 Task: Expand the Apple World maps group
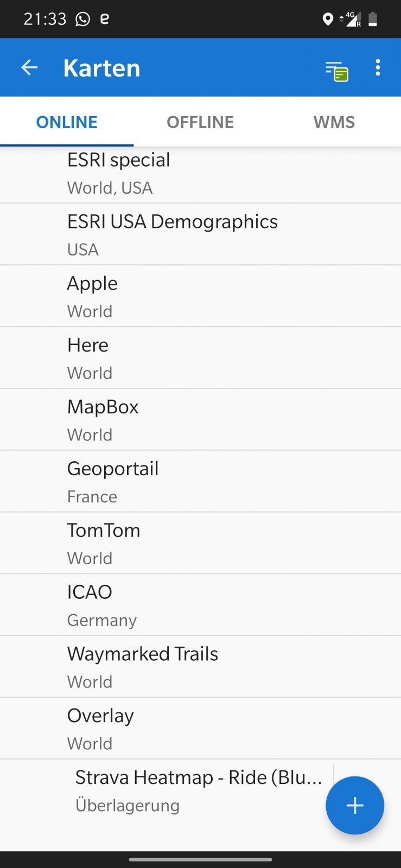(x=200, y=296)
